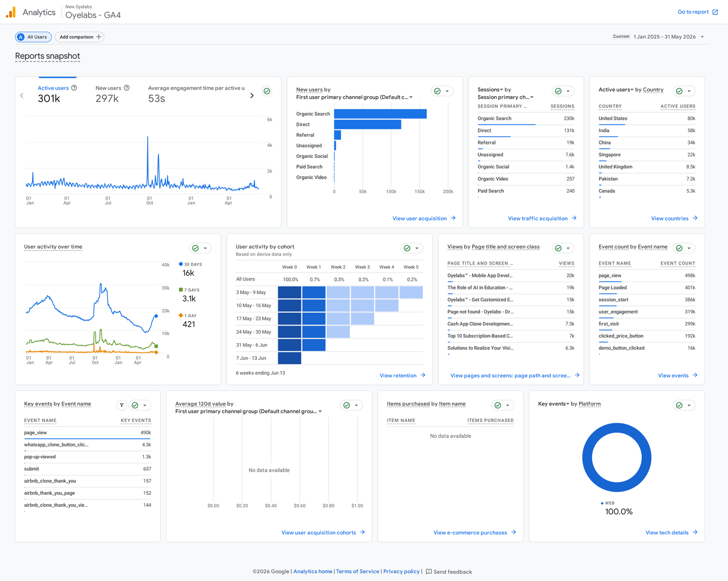
Task: Click the Send feedback icon button
Action: 429,572
